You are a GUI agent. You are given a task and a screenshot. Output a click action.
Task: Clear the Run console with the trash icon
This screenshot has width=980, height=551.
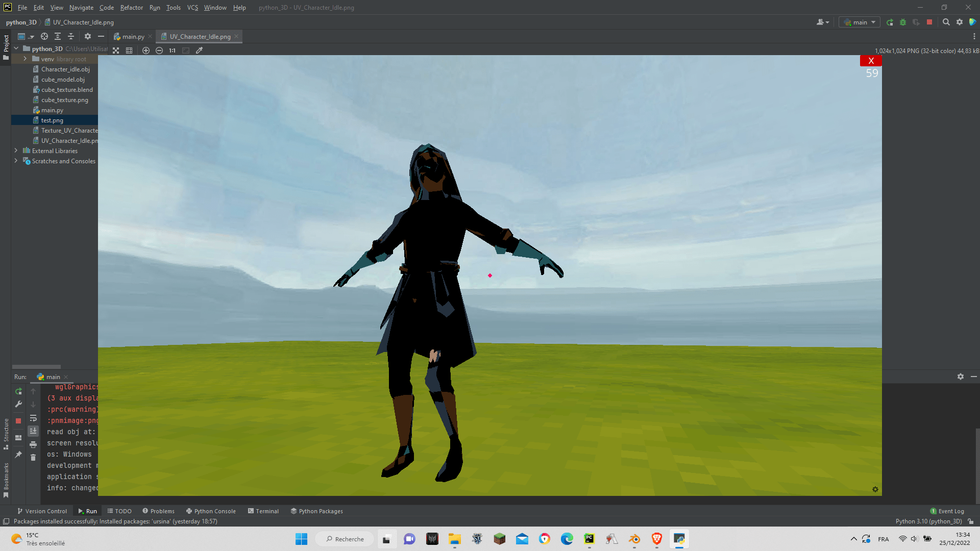33,458
